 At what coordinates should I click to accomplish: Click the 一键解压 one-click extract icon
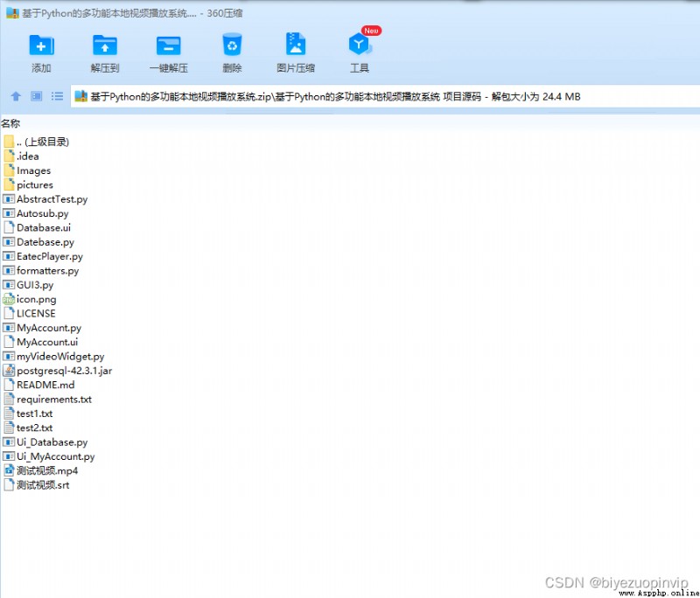[168, 45]
